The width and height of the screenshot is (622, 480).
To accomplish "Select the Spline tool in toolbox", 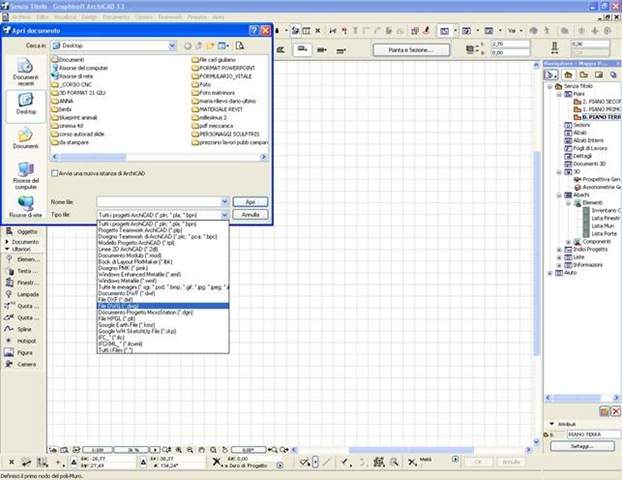I will [23, 329].
